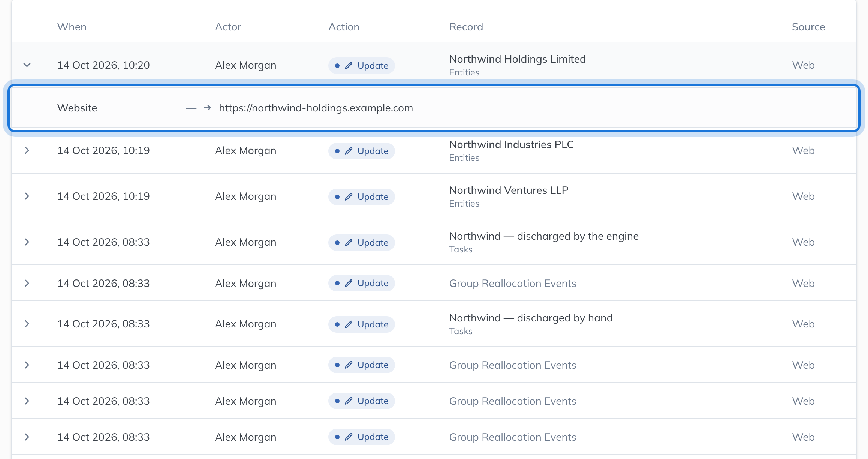Screen dimensions: 868x459
Task: Click the '14 Oct 2026, 10:20' timestamp
Action: point(103,65)
